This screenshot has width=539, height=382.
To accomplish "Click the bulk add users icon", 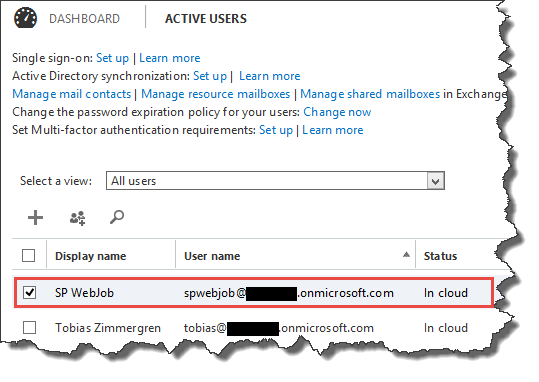I will tap(78, 218).
